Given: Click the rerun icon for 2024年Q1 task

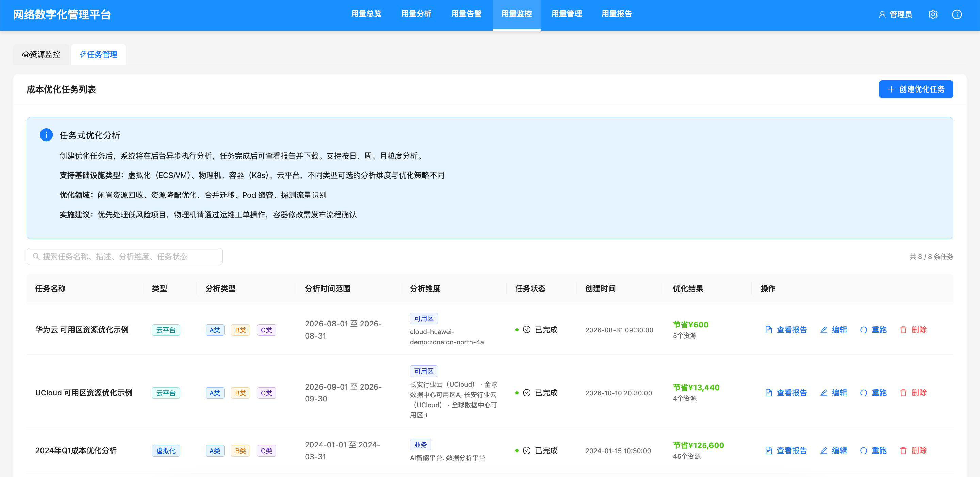Looking at the screenshot, I should point(864,450).
